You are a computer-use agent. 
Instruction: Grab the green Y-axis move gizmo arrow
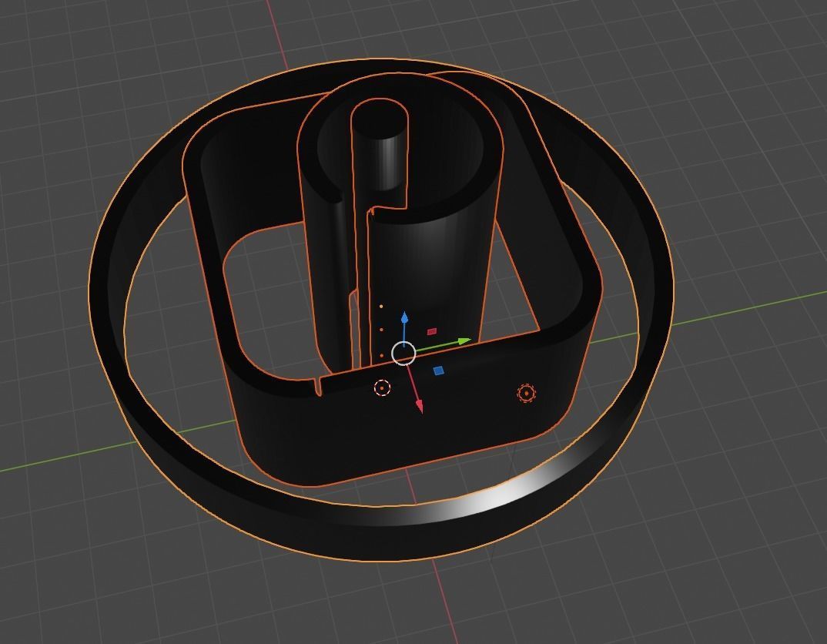click(463, 342)
